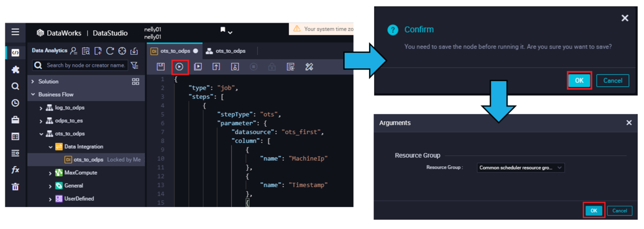
Task: Click Cancel in the Confirm dialog
Action: tap(612, 81)
